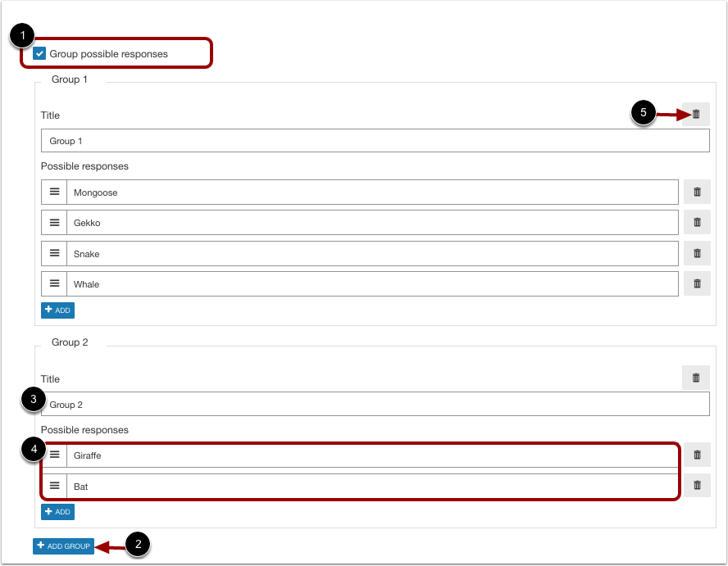Remove the Gekko response with trash icon
Viewport: 728px width, 566px height.
[696, 222]
